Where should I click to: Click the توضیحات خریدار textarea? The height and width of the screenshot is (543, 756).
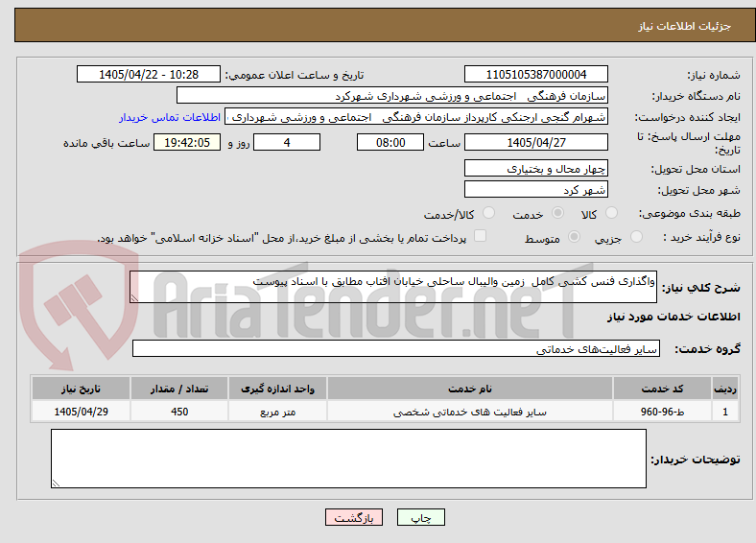tap(348, 459)
